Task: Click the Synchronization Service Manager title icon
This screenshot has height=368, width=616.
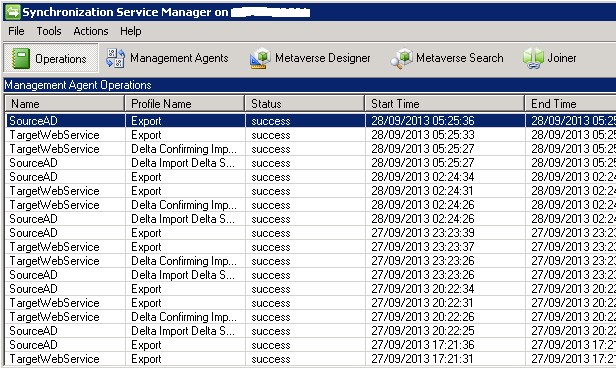Action: pyautogui.click(x=12, y=12)
